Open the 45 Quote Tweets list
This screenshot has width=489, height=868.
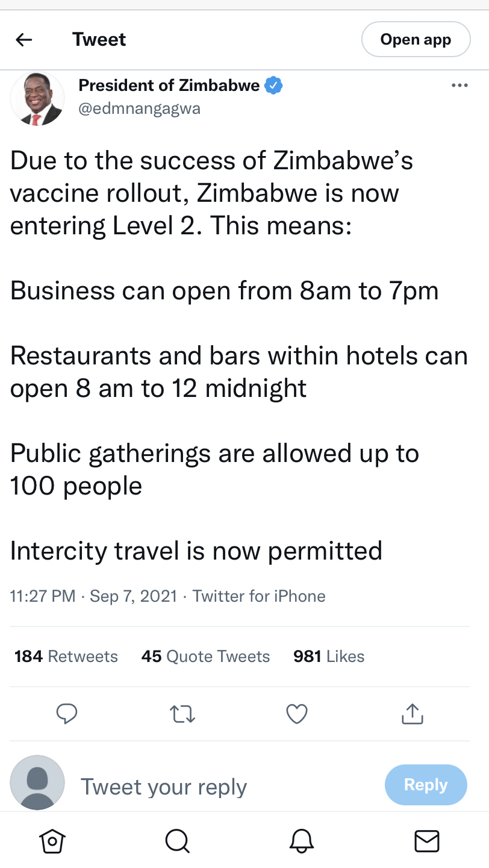[206, 657]
